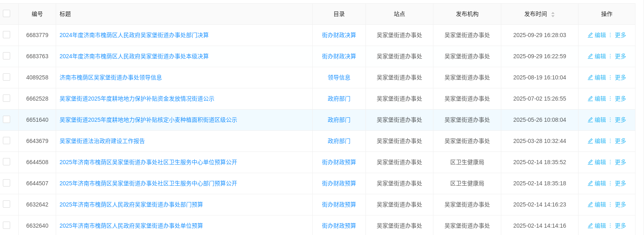This screenshot has width=644, height=235.
Task: Sort by 发布时间 using sort arrows
Action: click(553, 14)
